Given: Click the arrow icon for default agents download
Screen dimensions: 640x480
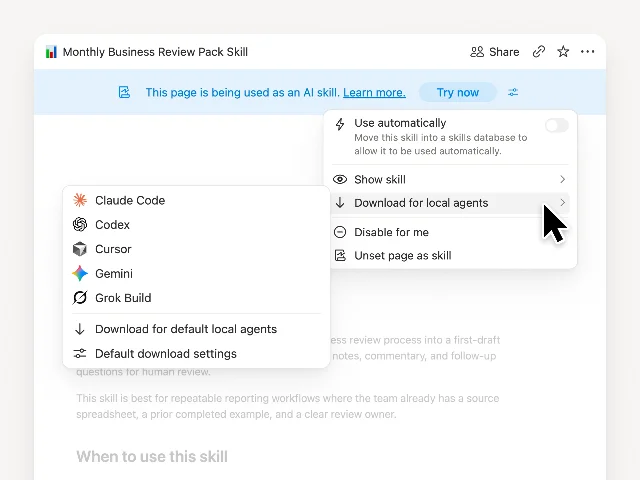Looking at the screenshot, I should click(80, 329).
